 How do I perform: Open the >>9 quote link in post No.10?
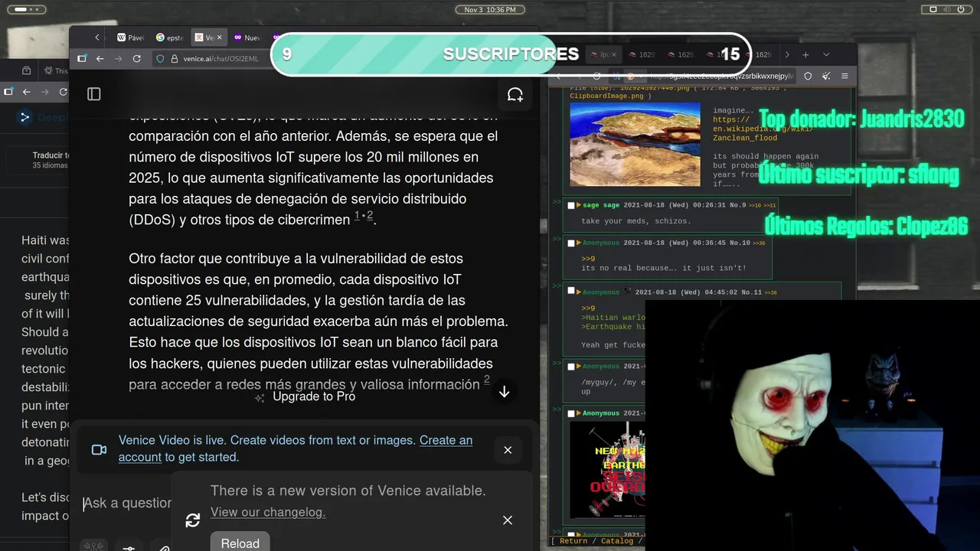tap(588, 259)
